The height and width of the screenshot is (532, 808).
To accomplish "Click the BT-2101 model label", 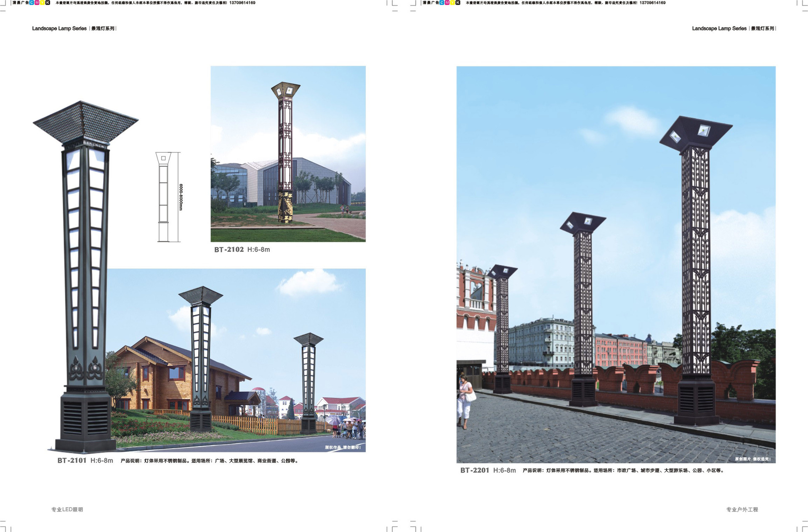I will (x=72, y=460).
